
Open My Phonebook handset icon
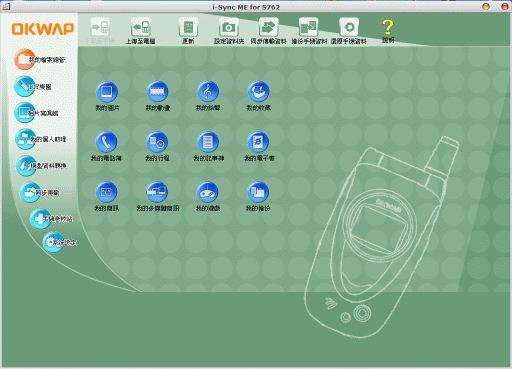click(x=106, y=142)
